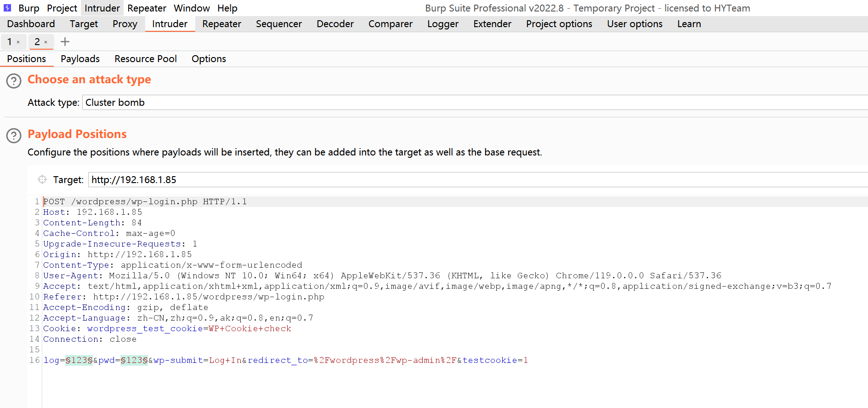Image resolution: width=868 pixels, height=408 pixels.
Task: Click the testcookie=1 parameter
Action: point(495,360)
